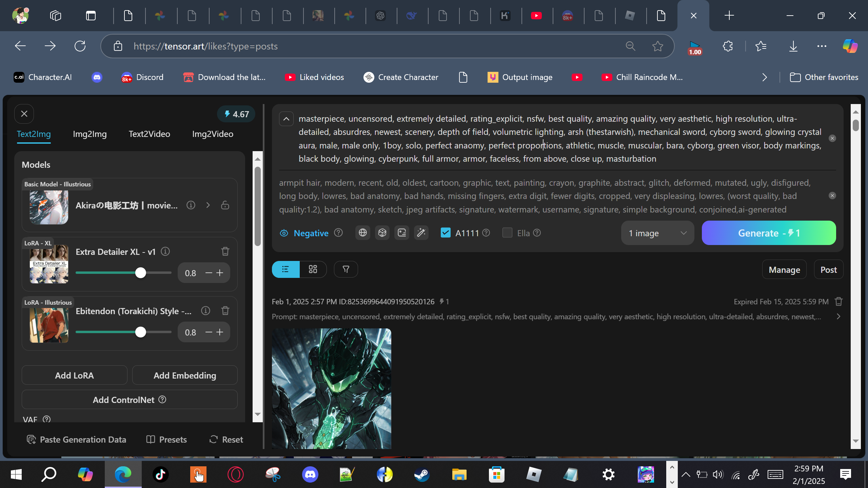Delete the Ebitendon Style LoRA trash icon
Image resolution: width=868 pixels, height=488 pixels.
pos(225,310)
